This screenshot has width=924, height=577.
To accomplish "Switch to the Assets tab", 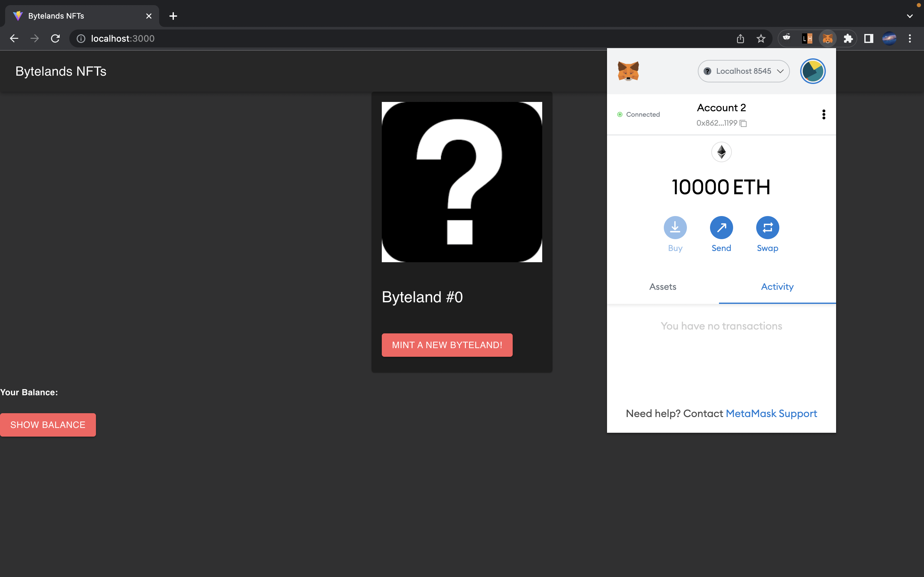I will 663,287.
